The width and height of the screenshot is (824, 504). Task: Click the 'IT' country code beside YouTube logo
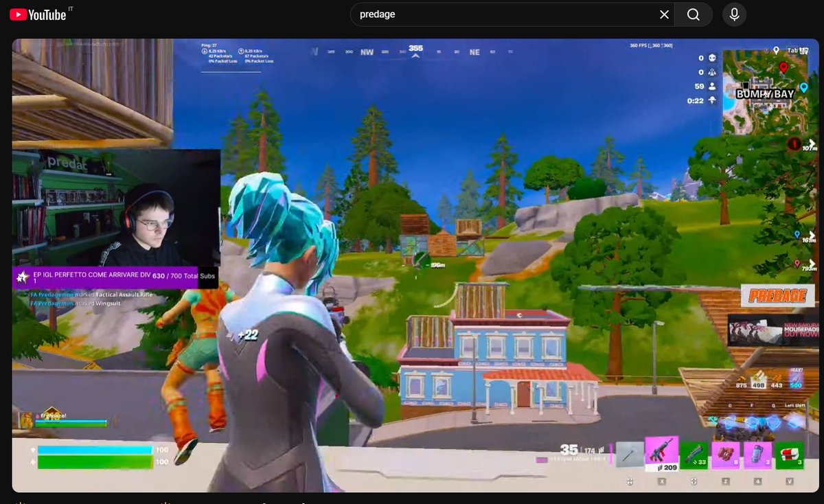point(71,9)
